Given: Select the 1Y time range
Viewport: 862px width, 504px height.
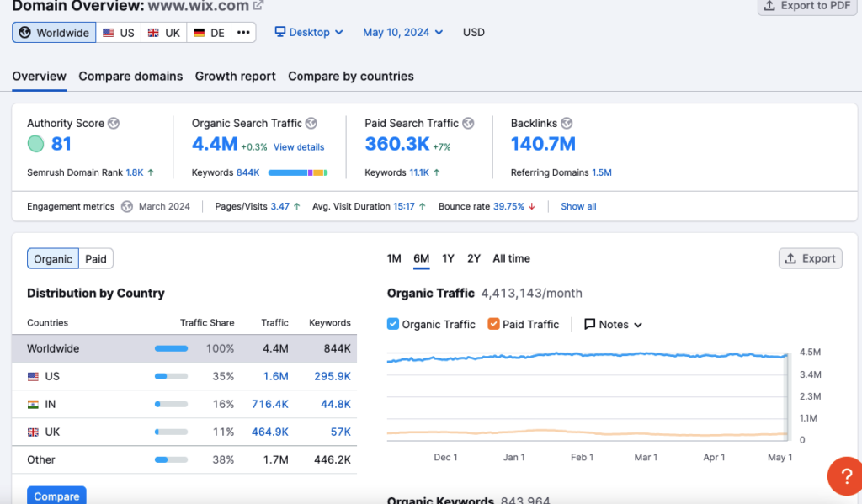Looking at the screenshot, I should click(448, 258).
